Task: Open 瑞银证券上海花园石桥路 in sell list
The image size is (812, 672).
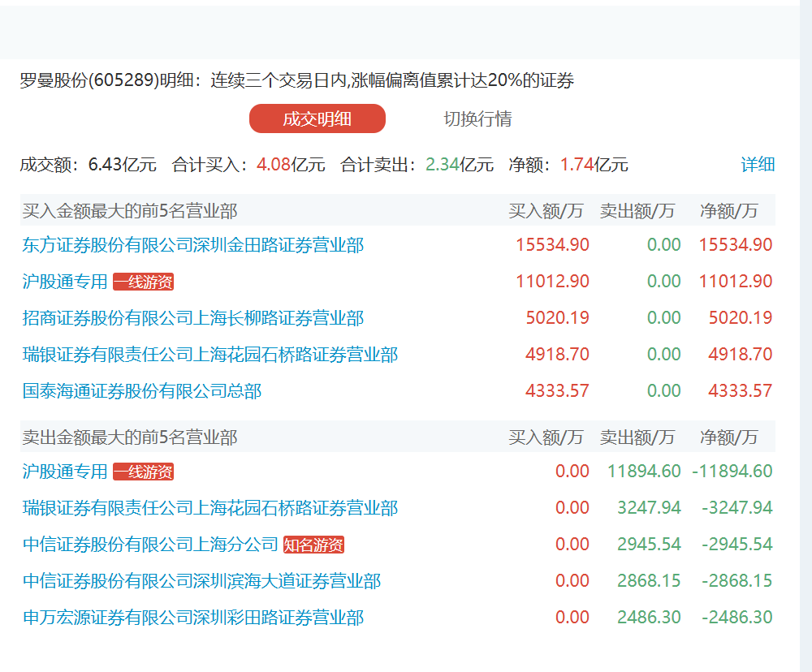Action: point(210,508)
